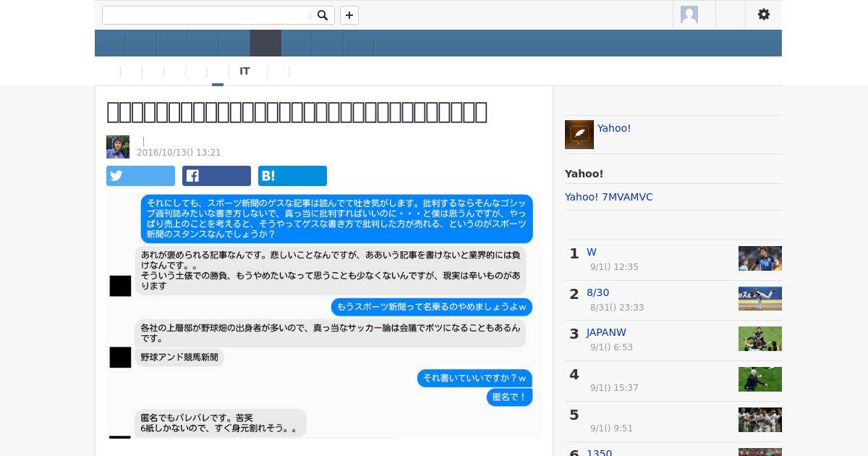The width and height of the screenshot is (868, 456).
Task: Open the author's profile photo
Action: click(118, 147)
